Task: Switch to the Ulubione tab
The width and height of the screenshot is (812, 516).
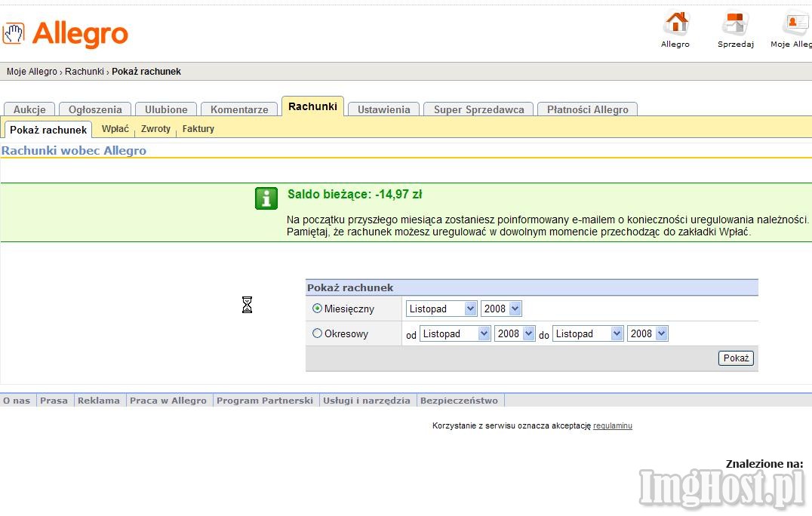Action: point(166,109)
